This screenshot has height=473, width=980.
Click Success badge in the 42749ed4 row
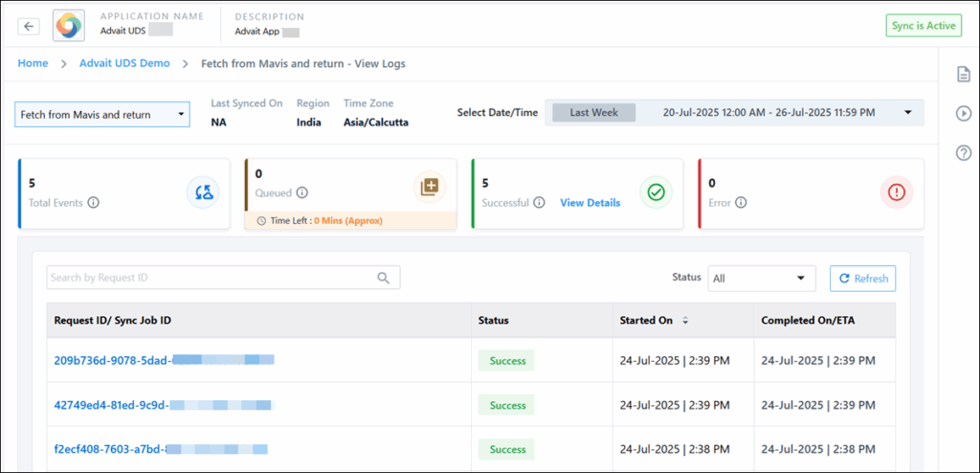[x=507, y=405]
